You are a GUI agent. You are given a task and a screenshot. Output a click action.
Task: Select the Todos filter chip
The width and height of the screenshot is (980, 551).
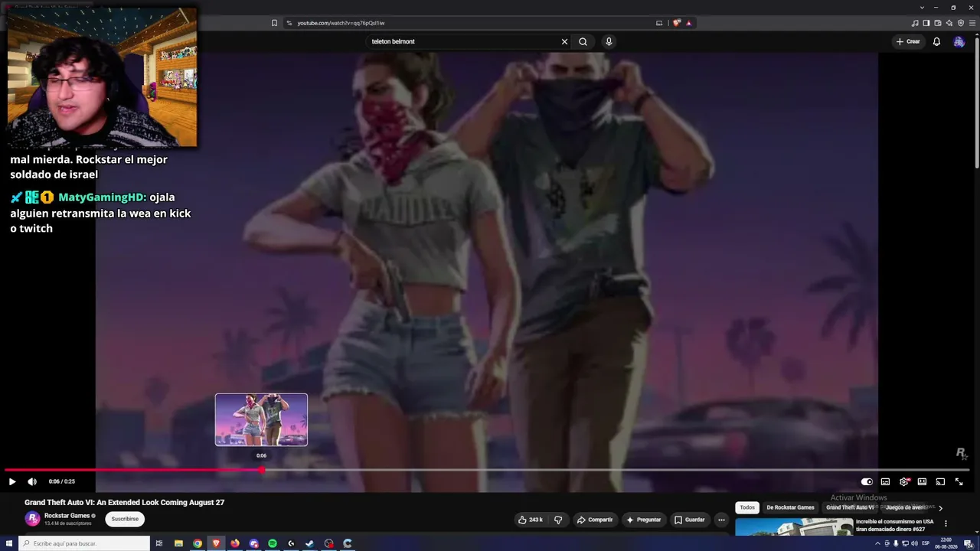tap(747, 507)
